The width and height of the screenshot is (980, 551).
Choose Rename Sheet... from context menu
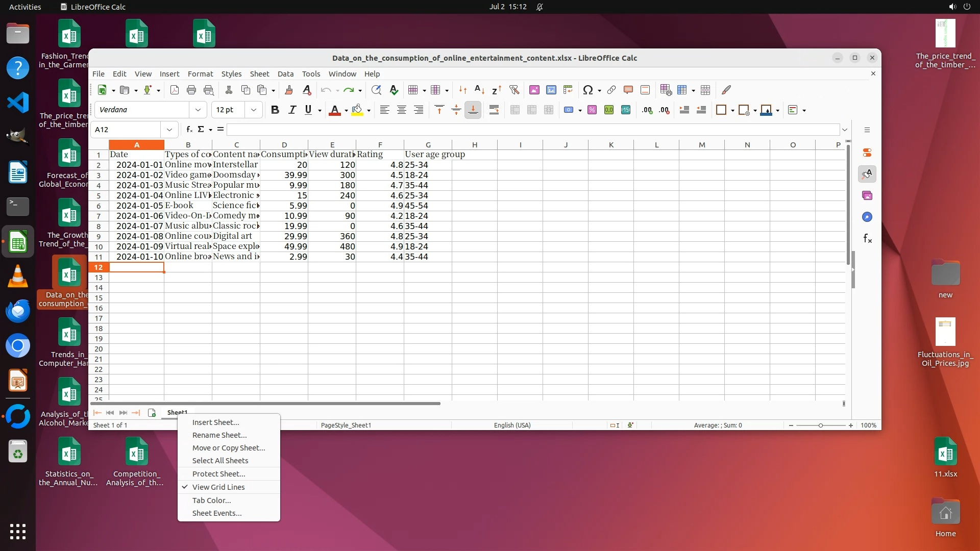[x=219, y=435]
